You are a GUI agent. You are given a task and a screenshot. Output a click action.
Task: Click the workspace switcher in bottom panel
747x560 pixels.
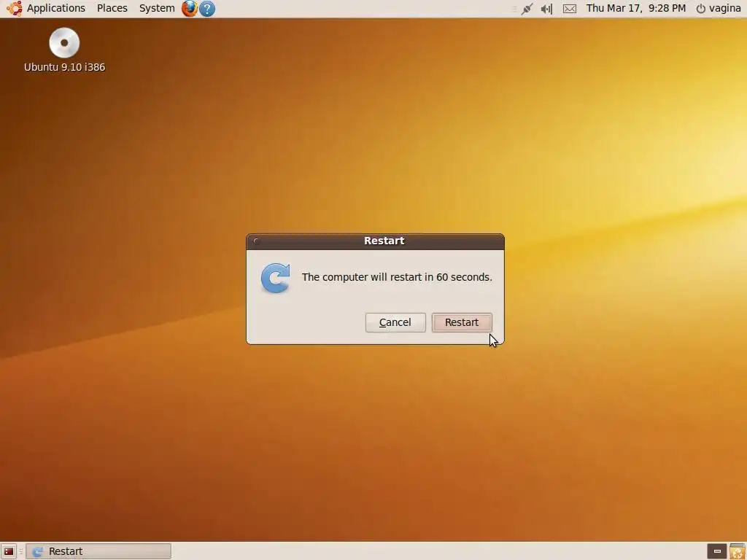[x=717, y=551]
